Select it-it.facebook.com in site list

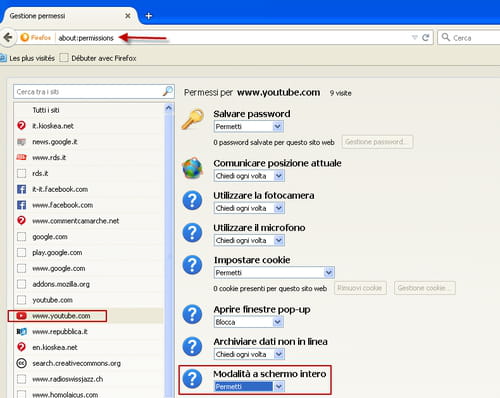pyautogui.click(x=89, y=189)
